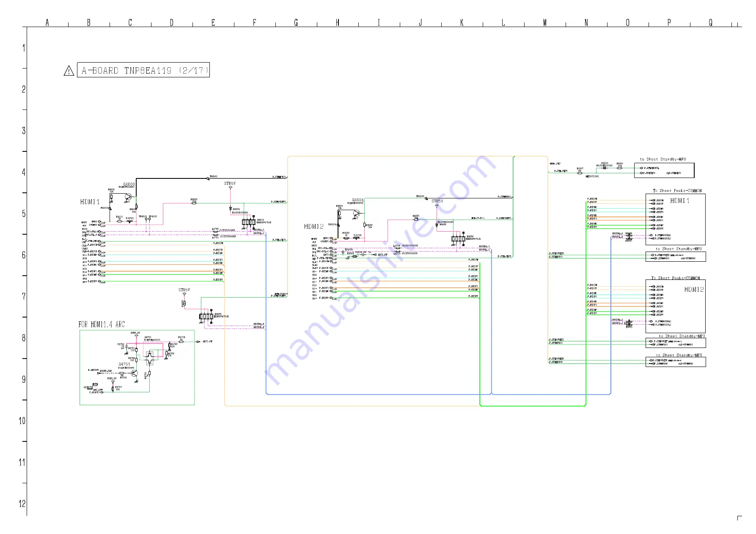Click row number 9 on left ruler

click(x=24, y=379)
